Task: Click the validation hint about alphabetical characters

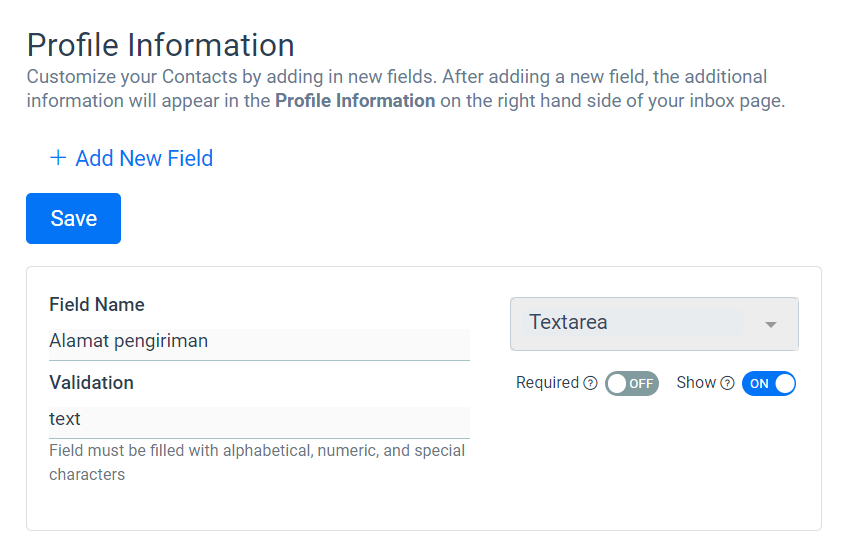Action: pos(257,462)
